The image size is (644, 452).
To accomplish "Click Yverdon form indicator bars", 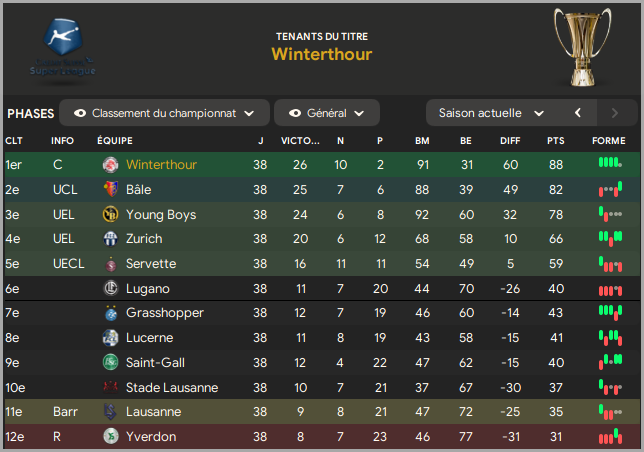I will point(610,437).
